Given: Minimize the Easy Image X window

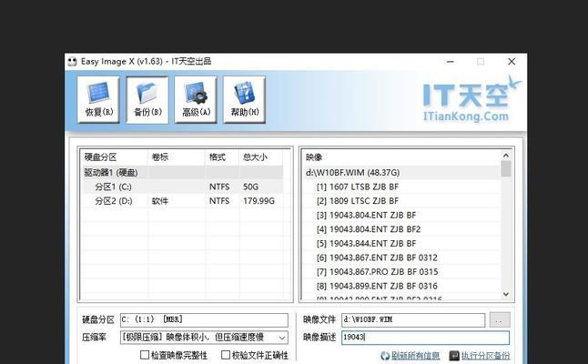Looking at the screenshot, I should tap(451, 62).
